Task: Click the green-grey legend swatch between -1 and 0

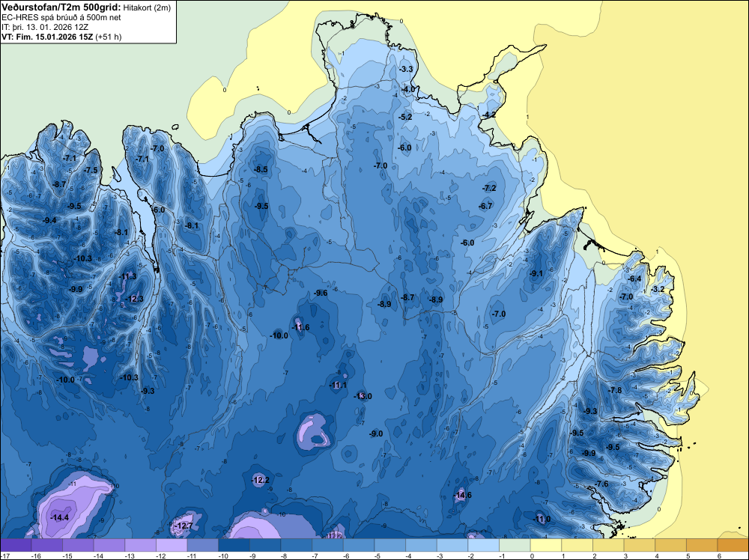Action: (x=515, y=545)
